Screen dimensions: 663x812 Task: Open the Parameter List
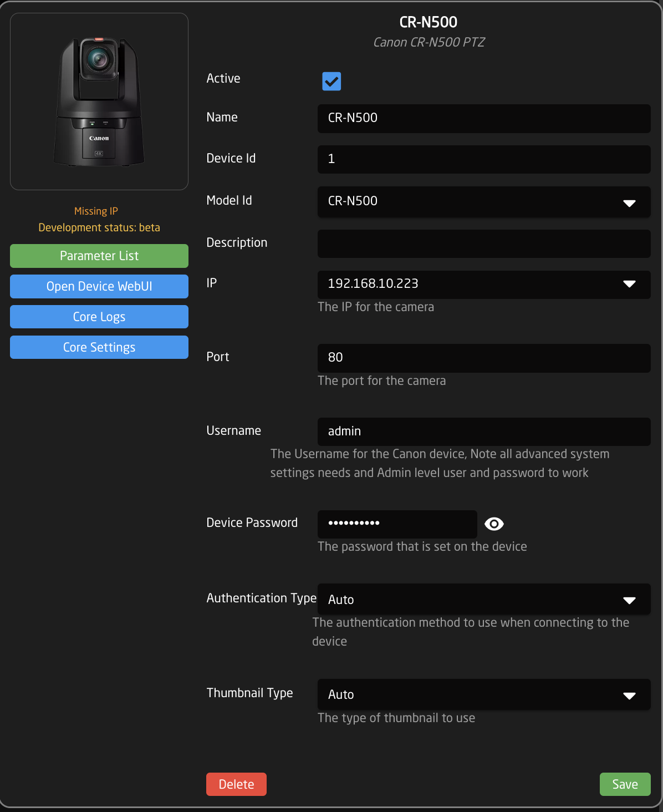click(x=99, y=256)
